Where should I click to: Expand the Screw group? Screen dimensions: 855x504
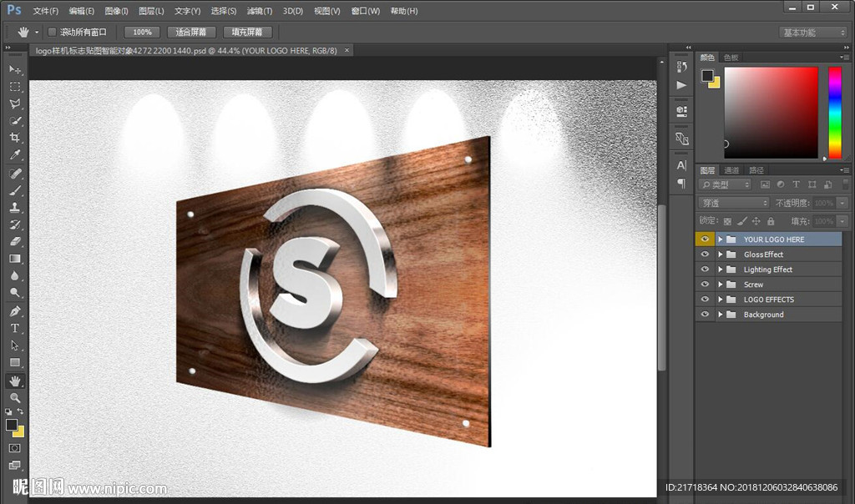pyautogui.click(x=721, y=285)
